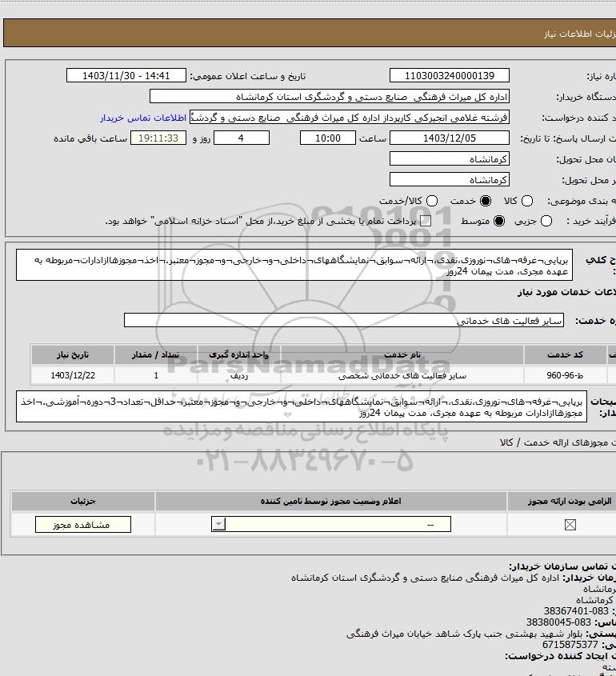Click the الزامی بودن ارائه مجوز column header
Image resolution: width=616 pixels, height=676 pixels.
click(x=569, y=501)
